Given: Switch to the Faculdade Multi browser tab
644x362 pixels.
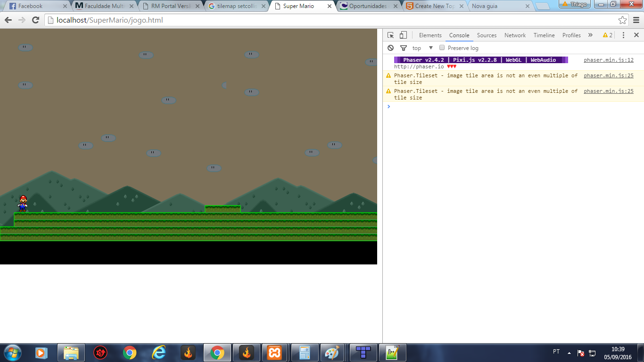Looking at the screenshot, I should [105, 6].
